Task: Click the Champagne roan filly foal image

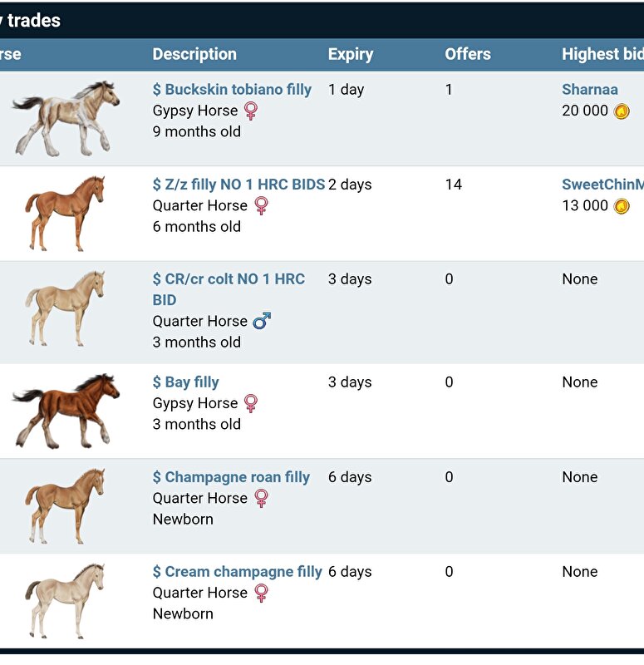Action: pos(66,505)
